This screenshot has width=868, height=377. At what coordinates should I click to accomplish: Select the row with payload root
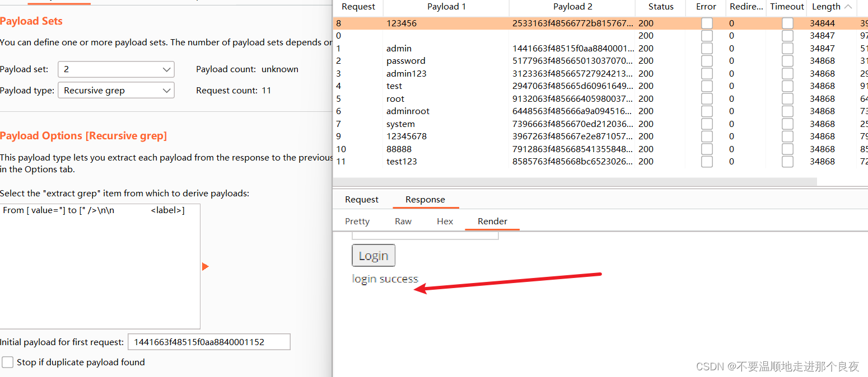point(600,99)
